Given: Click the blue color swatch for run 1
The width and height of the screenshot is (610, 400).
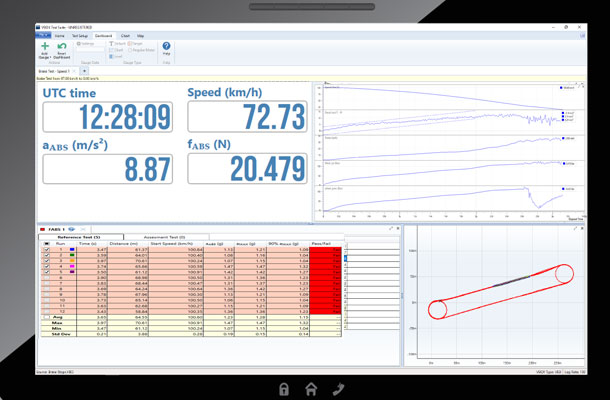Looking at the screenshot, I should click(x=72, y=250).
